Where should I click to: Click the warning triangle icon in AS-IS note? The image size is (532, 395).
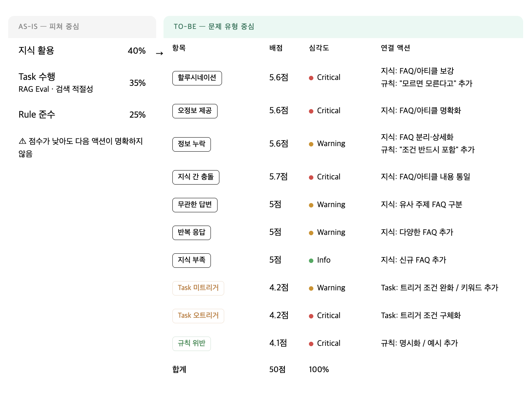(x=23, y=141)
